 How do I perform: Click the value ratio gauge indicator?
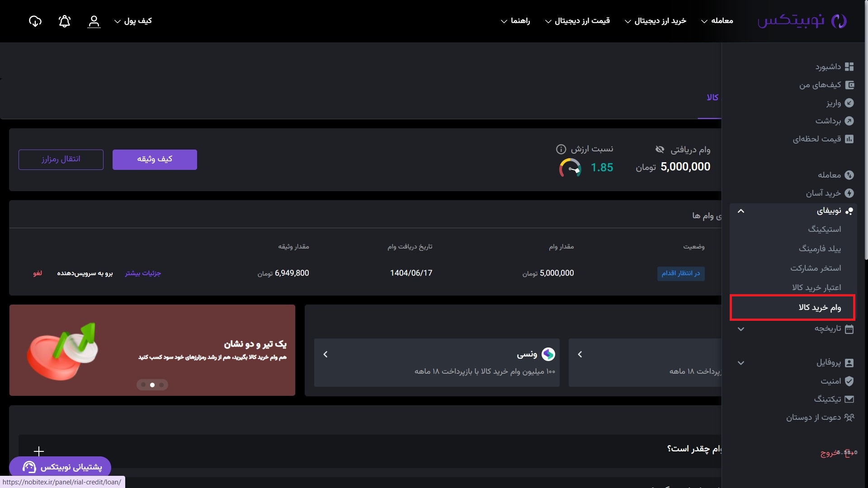(570, 168)
